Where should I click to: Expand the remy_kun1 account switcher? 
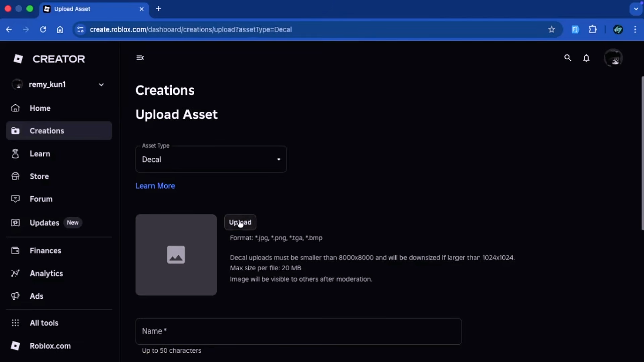(x=101, y=85)
